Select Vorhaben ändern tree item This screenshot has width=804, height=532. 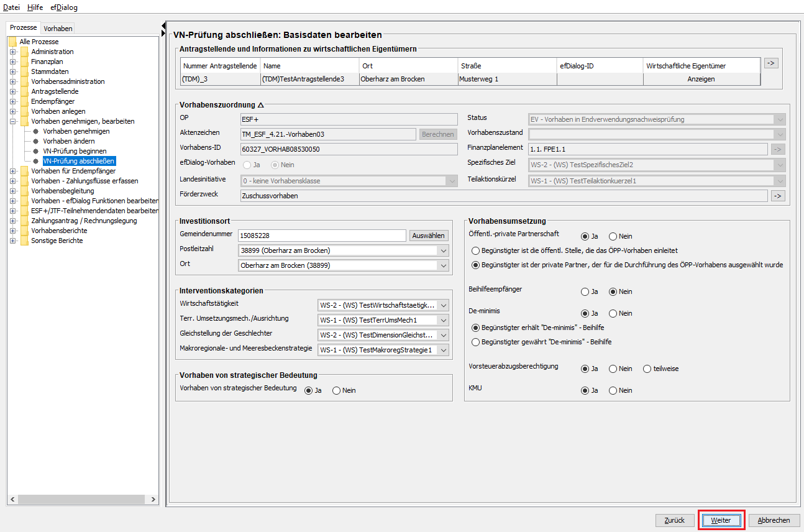coord(69,141)
